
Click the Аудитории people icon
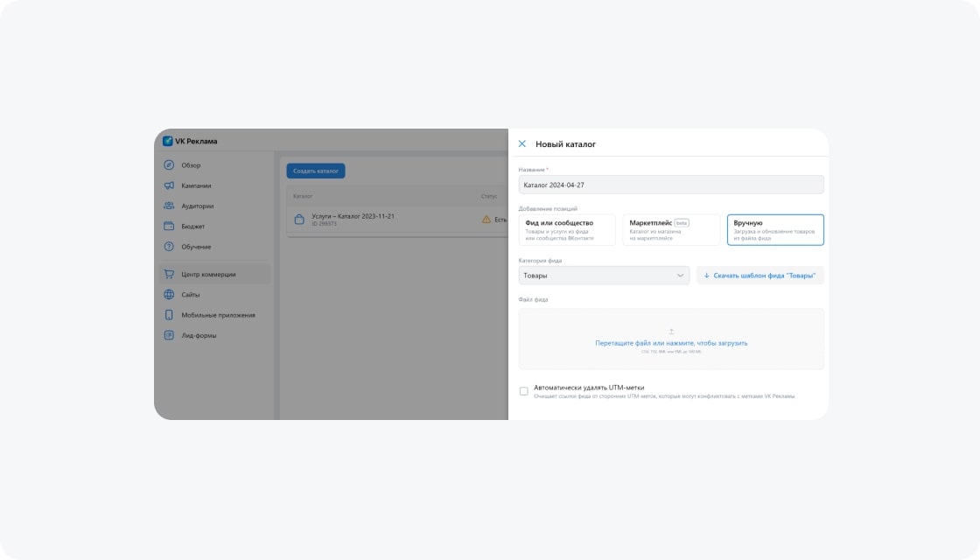[x=169, y=206]
